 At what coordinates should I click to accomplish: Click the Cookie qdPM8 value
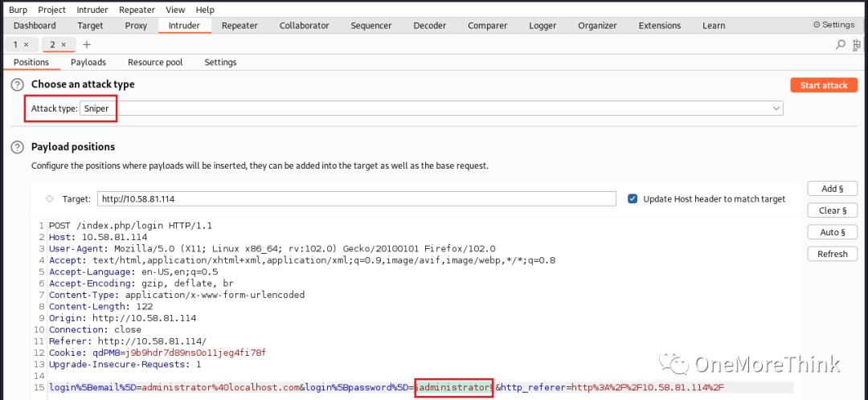pyautogui.click(x=194, y=353)
